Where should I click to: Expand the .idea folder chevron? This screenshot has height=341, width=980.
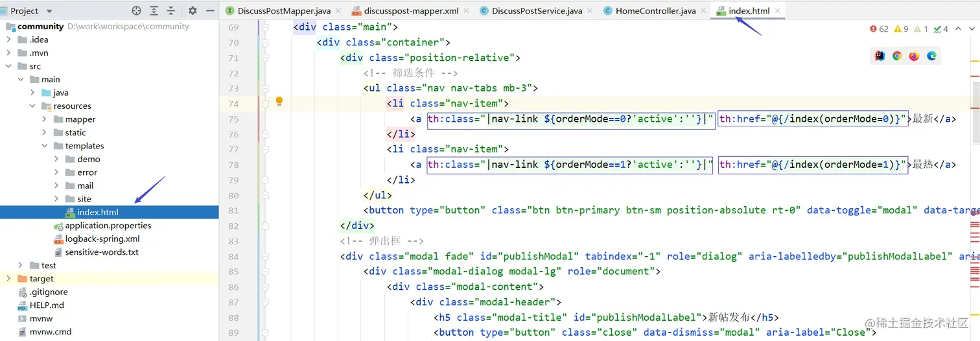(8, 40)
